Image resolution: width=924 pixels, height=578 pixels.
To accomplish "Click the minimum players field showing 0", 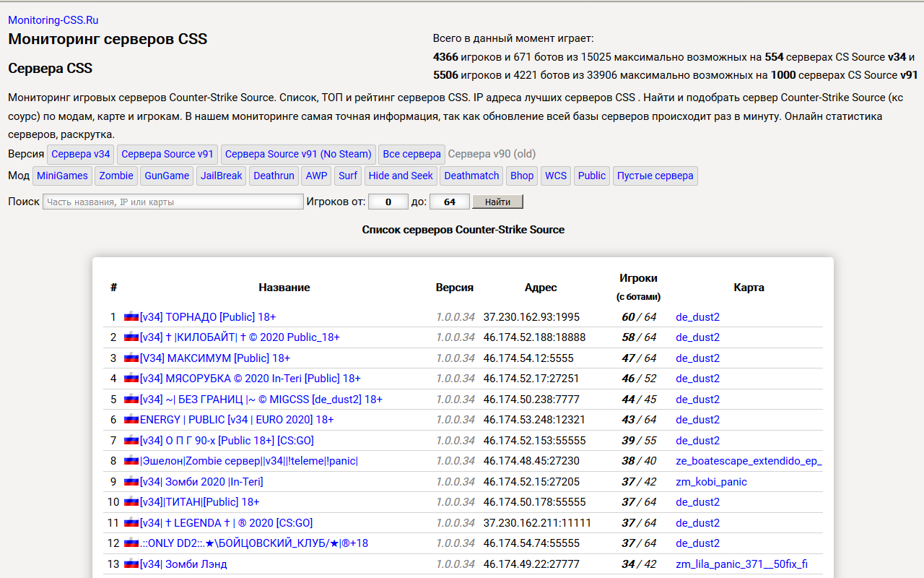I will pyautogui.click(x=388, y=202).
